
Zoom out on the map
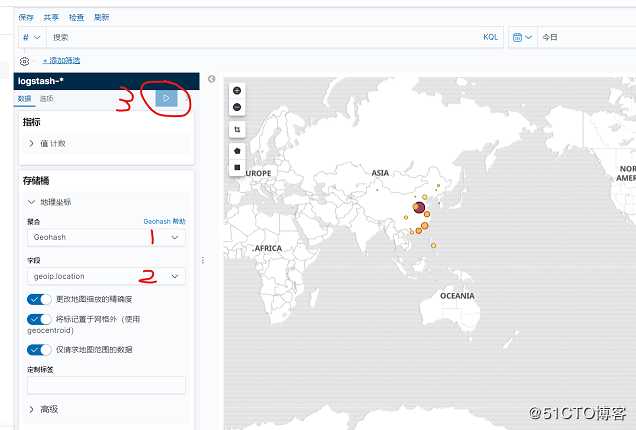[237, 107]
